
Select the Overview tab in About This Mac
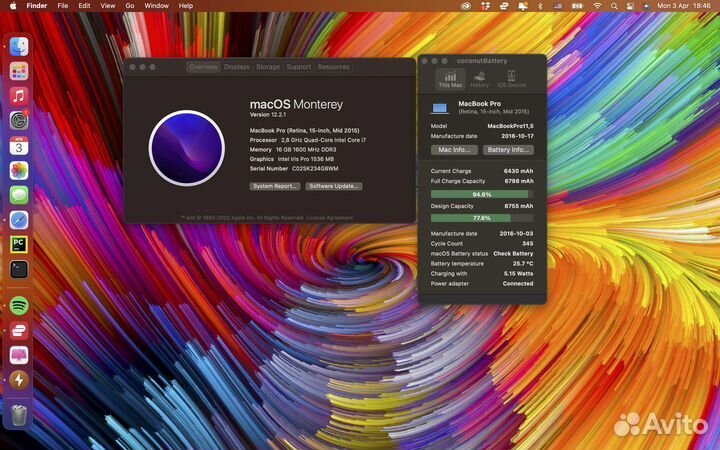203,67
